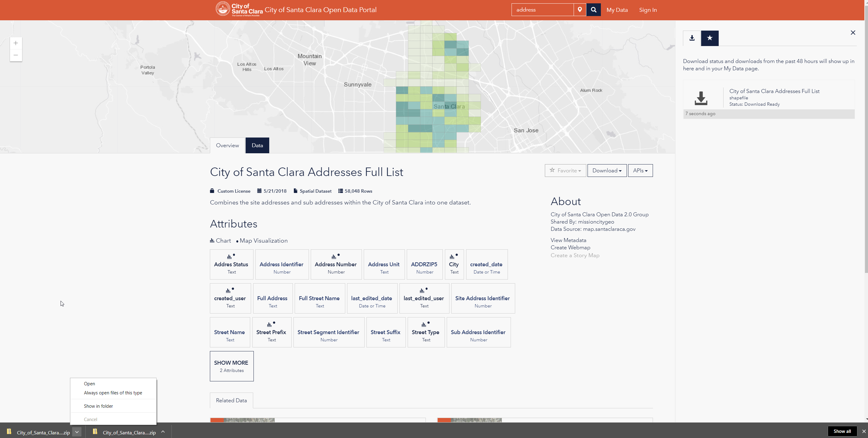
Task: Click first zip file icon in downloads bar
Action: coord(9,432)
